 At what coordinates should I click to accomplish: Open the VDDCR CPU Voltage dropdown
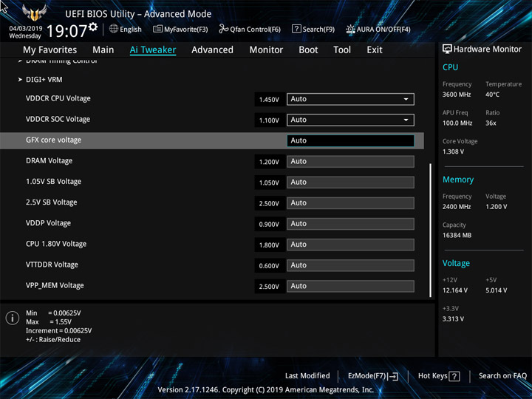click(350, 99)
